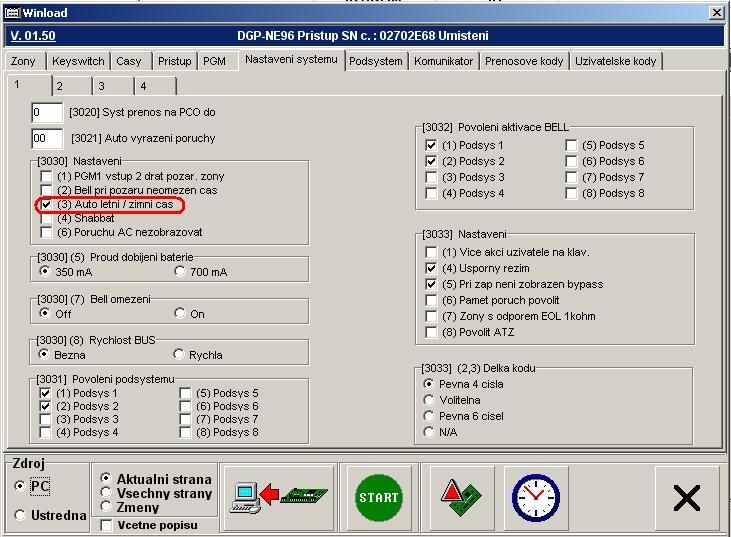Select Vsechny strany transfer scope
The width and height of the screenshot is (731, 537).
coord(106,493)
